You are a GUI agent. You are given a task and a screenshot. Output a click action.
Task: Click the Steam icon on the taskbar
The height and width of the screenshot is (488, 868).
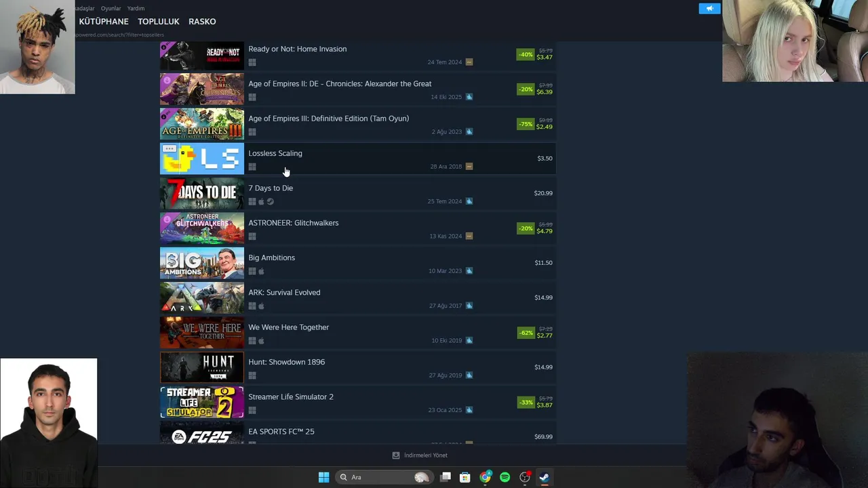[544, 477]
